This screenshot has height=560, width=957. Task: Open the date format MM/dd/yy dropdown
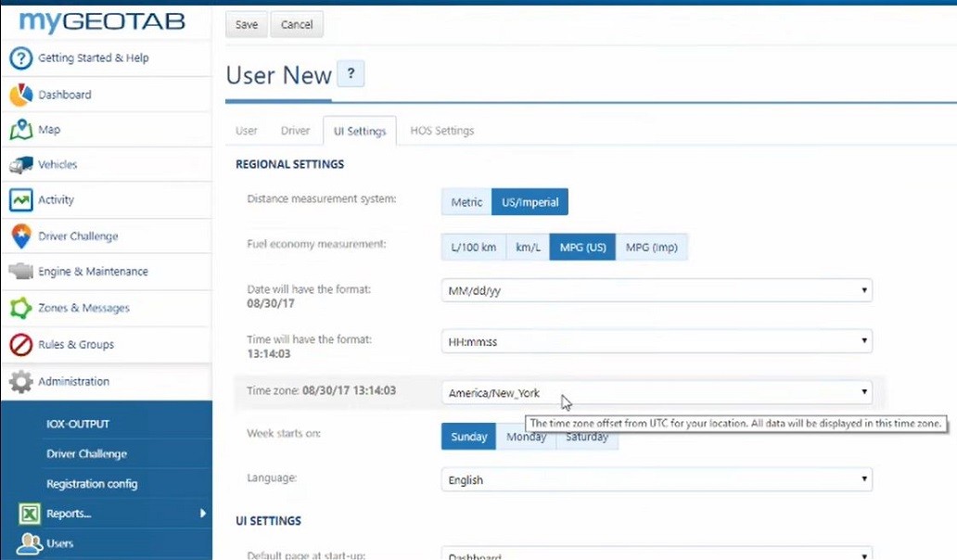(x=657, y=290)
